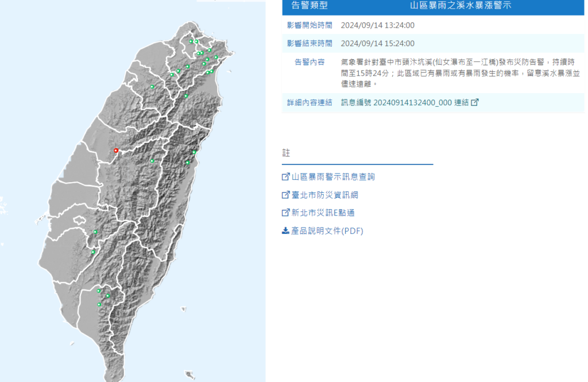This screenshot has height=382, width=588.
Task: Click external-link icon after 訊息編號 連結
Action: [474, 102]
